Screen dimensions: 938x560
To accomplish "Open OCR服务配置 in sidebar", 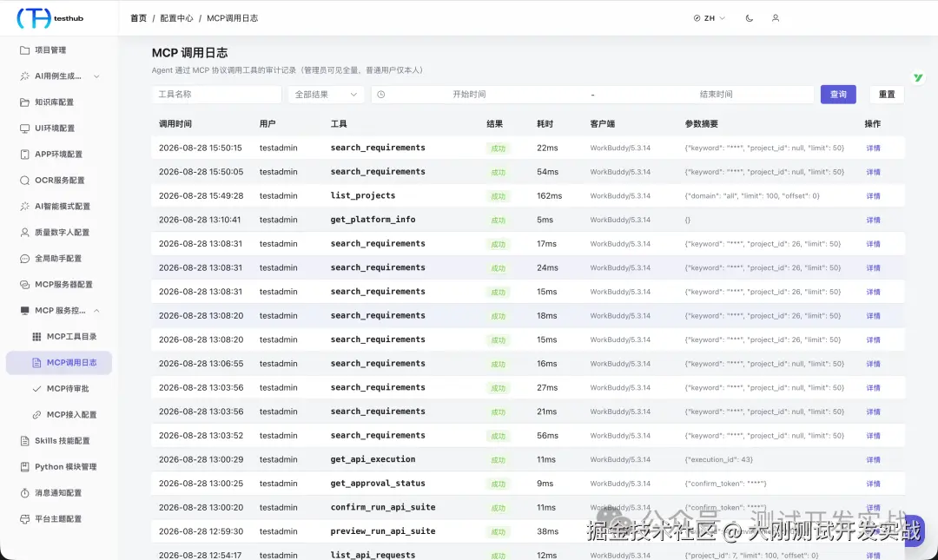I will pos(59,180).
